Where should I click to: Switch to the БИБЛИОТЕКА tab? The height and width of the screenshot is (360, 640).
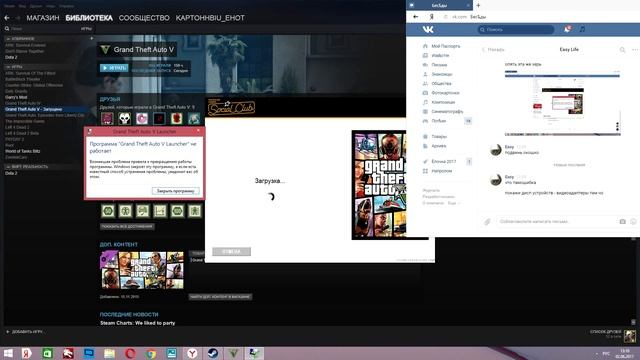coord(89,18)
